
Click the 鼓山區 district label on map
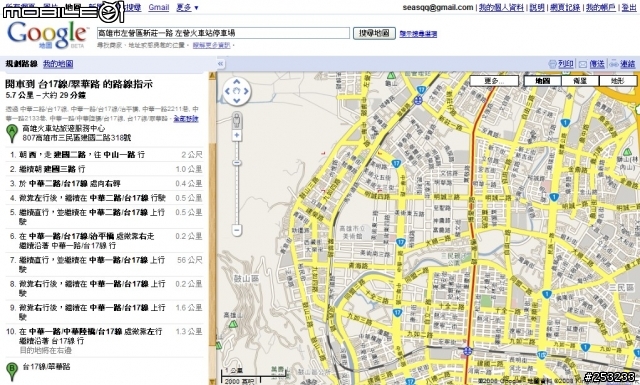click(x=246, y=279)
